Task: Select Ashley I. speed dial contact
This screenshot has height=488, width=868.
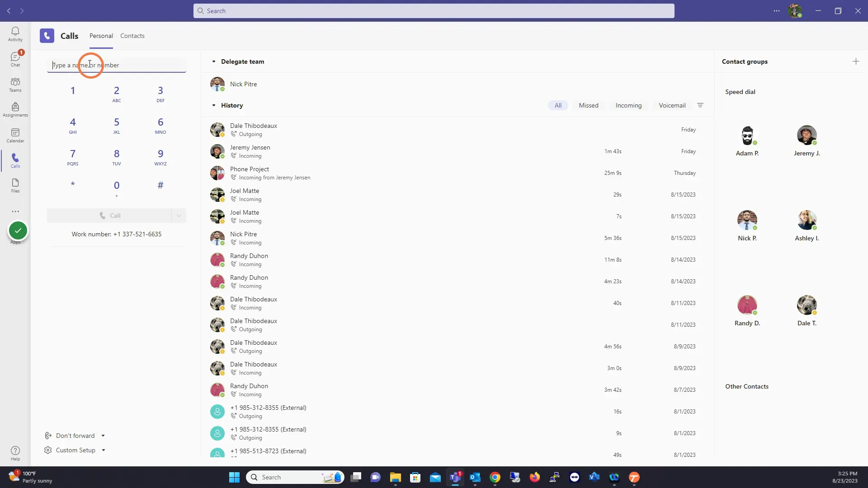Action: (807, 226)
